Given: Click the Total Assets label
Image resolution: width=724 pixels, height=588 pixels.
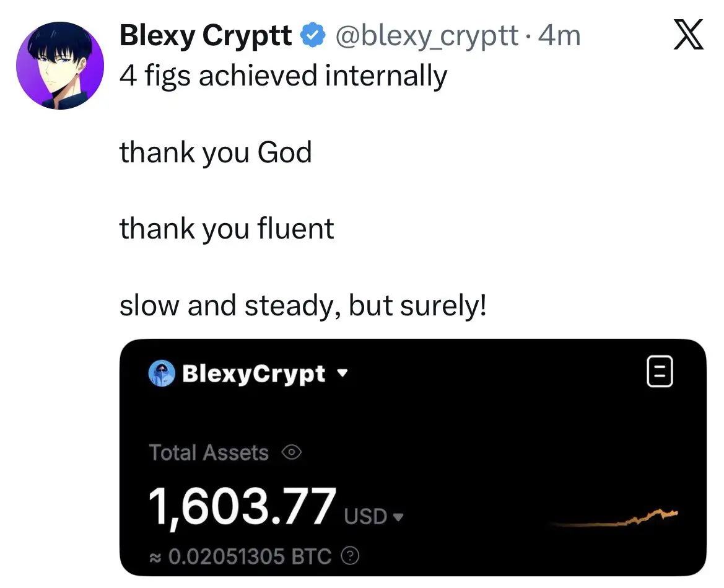Looking at the screenshot, I should [x=209, y=453].
